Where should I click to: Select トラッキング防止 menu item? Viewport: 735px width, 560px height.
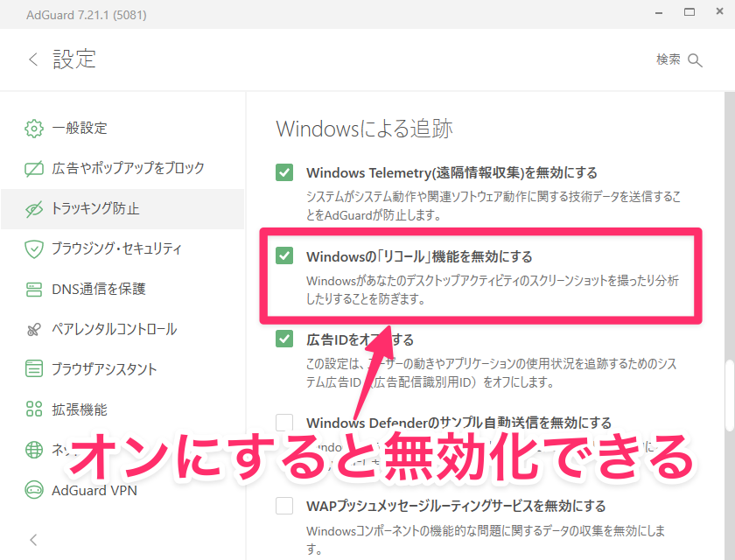click(x=122, y=209)
